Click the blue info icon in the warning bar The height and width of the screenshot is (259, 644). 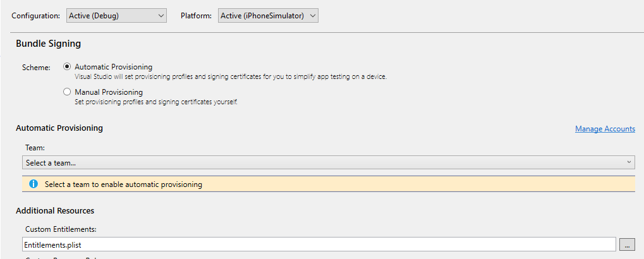click(33, 184)
